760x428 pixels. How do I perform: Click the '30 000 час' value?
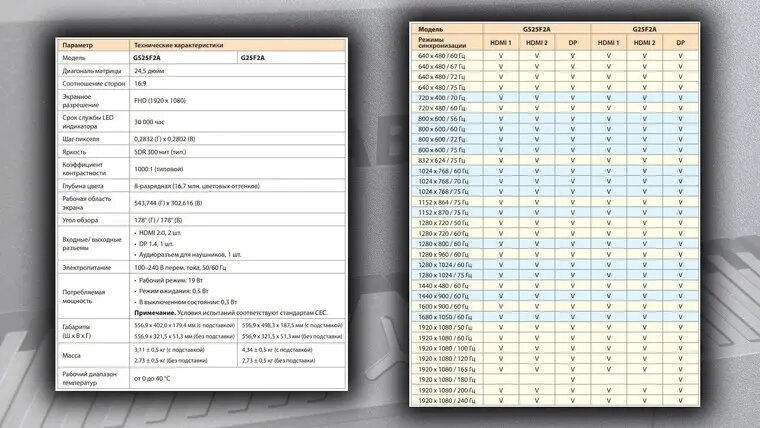point(149,122)
